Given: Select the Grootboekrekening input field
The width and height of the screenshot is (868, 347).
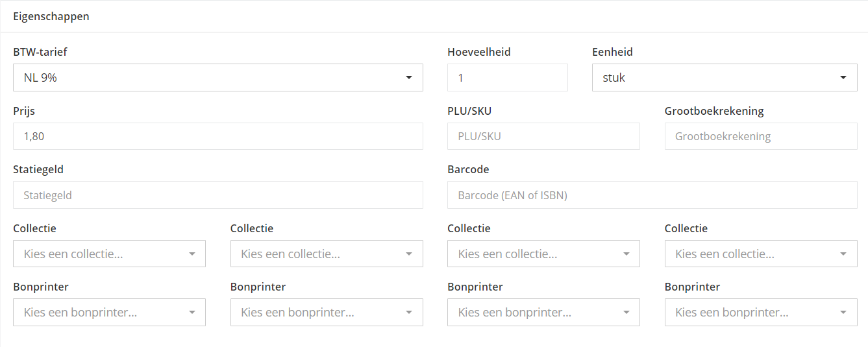Looking at the screenshot, I should (x=760, y=136).
